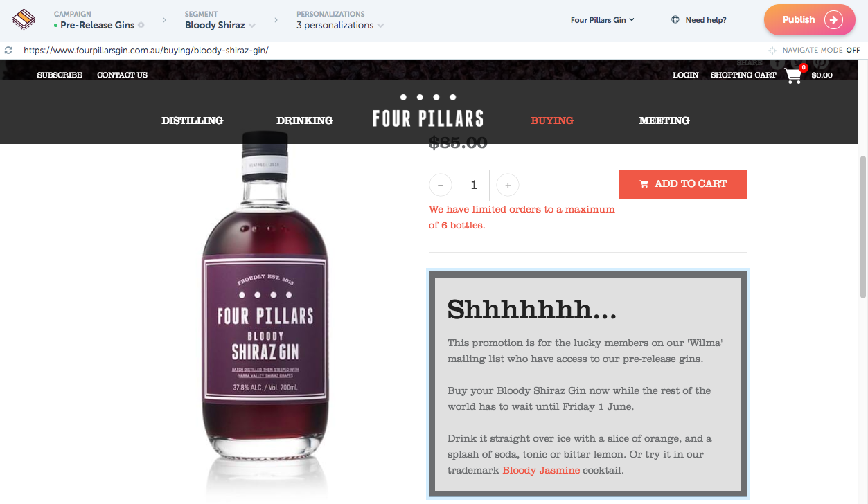The image size is (868, 504).
Task: Open the Meeting menu
Action: (x=664, y=120)
